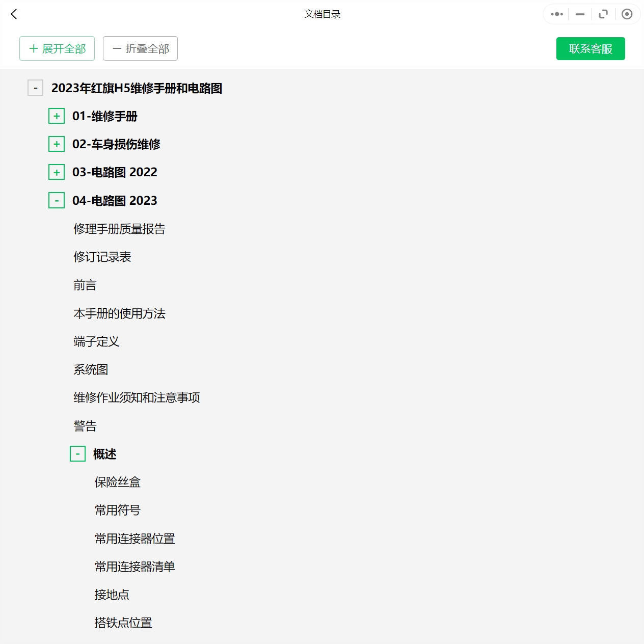Open the 保险丝盒 page
Viewport: 644px width, 644px height.
click(x=117, y=482)
